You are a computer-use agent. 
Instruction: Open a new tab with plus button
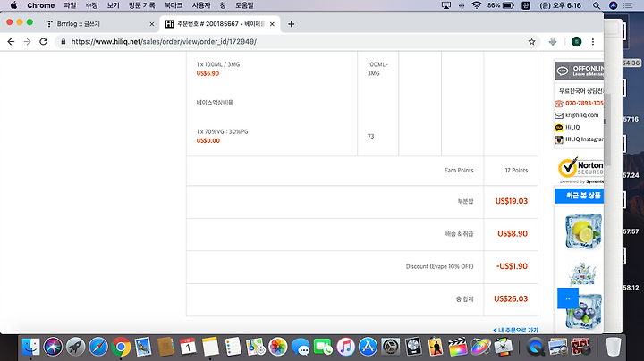(x=292, y=24)
